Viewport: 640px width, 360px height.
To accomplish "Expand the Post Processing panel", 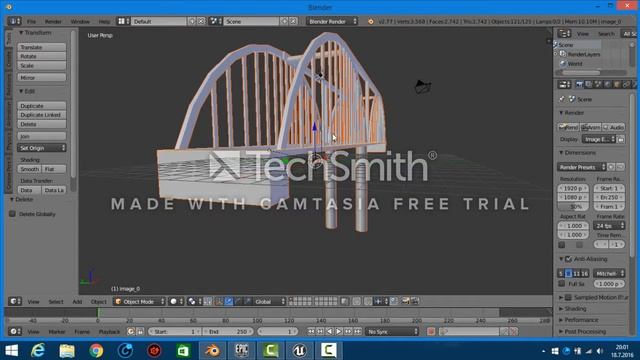I will [x=561, y=331].
